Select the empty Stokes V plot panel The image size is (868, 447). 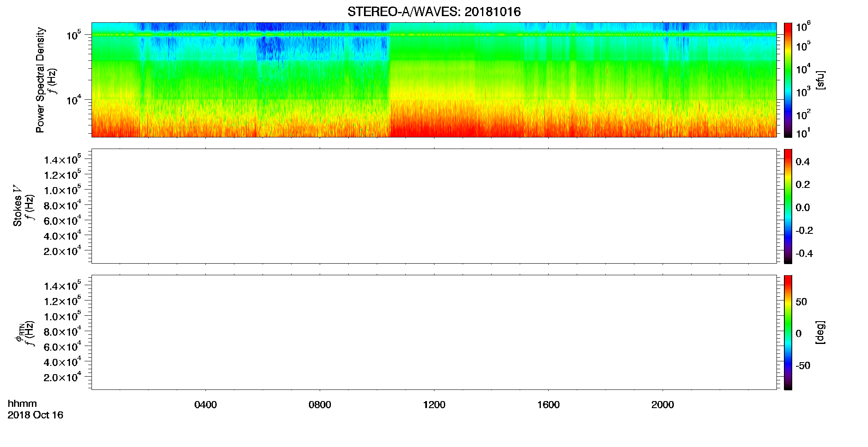pyautogui.click(x=434, y=206)
